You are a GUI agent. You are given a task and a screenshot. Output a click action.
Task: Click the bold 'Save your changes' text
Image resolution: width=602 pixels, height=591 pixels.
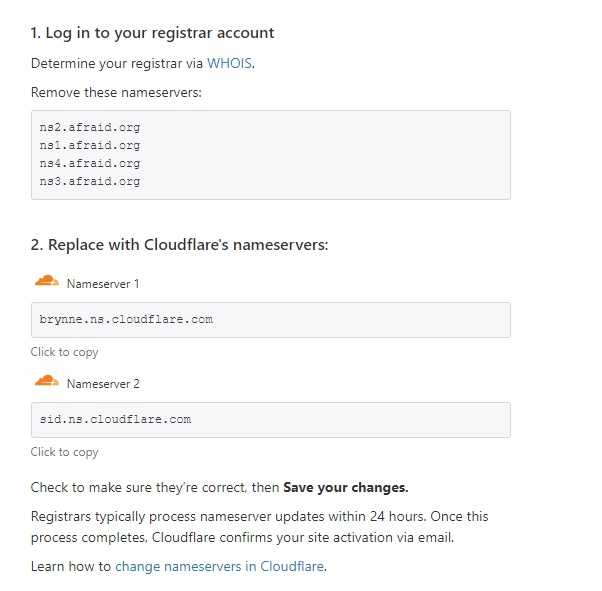coord(346,487)
